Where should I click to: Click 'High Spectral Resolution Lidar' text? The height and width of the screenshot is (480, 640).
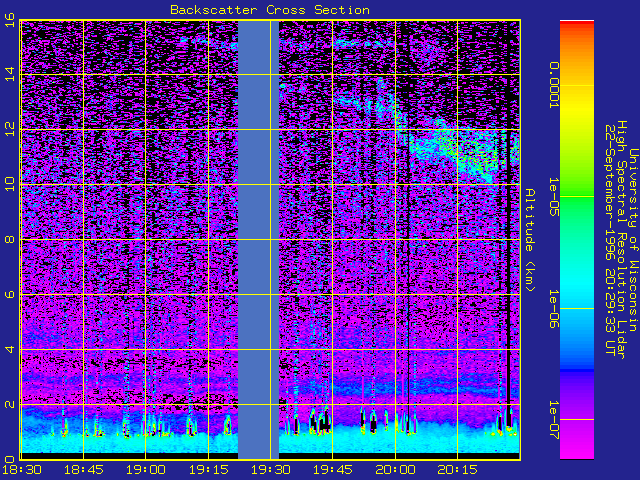(x=621, y=240)
